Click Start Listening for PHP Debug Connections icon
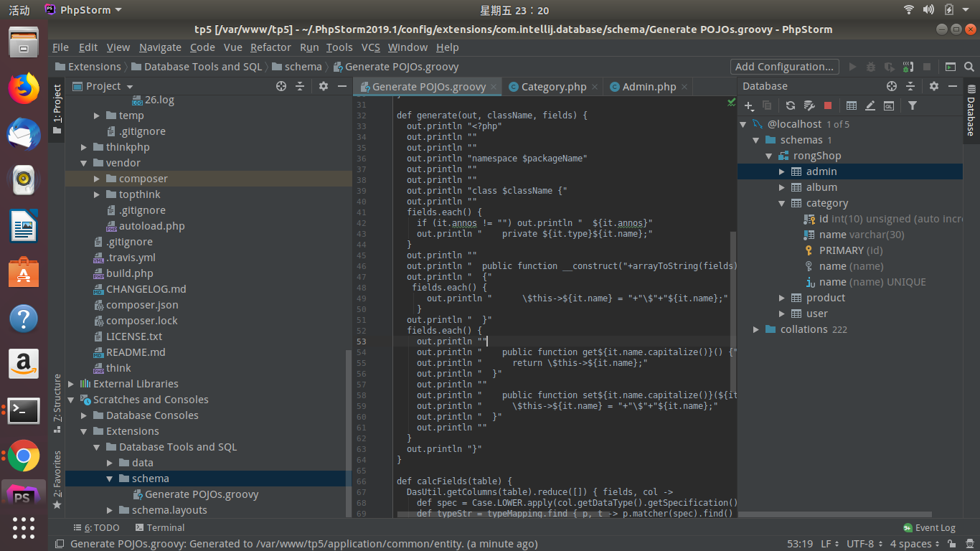The image size is (980, 551). point(908,67)
